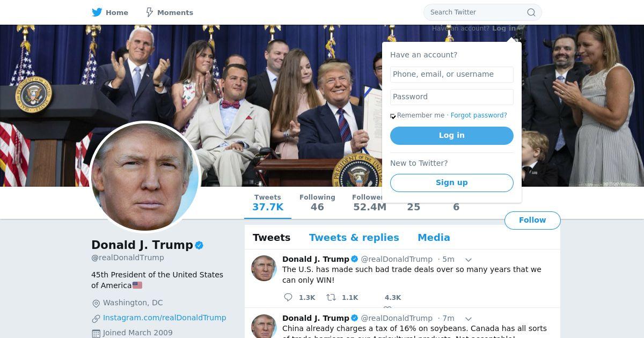Click the link icon next to Instagram URL
644x338 pixels.
[x=96, y=319]
